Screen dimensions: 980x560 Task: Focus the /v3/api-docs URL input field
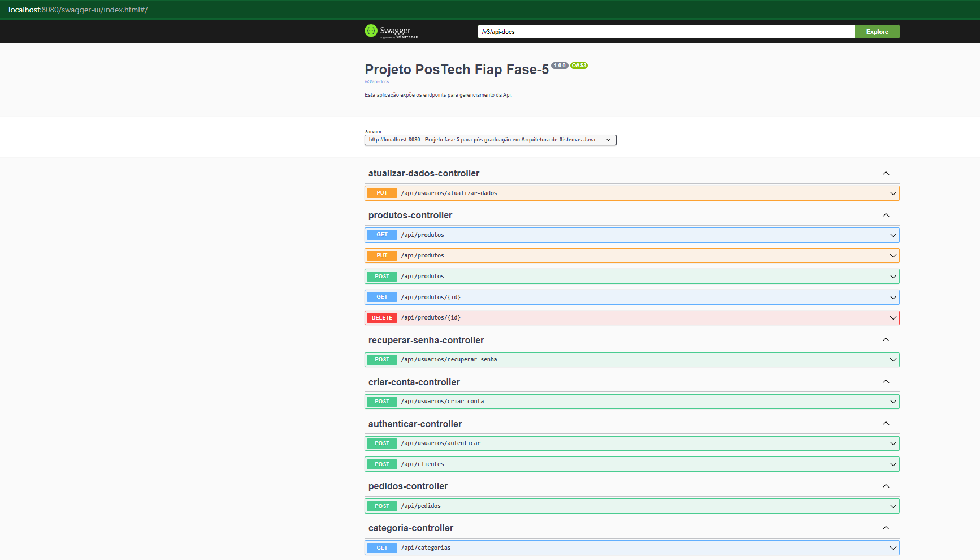666,32
